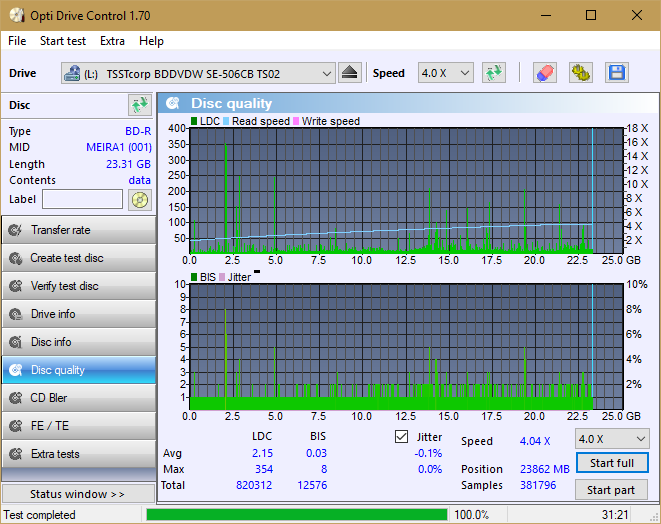Click the CD Bler icon

[16, 398]
